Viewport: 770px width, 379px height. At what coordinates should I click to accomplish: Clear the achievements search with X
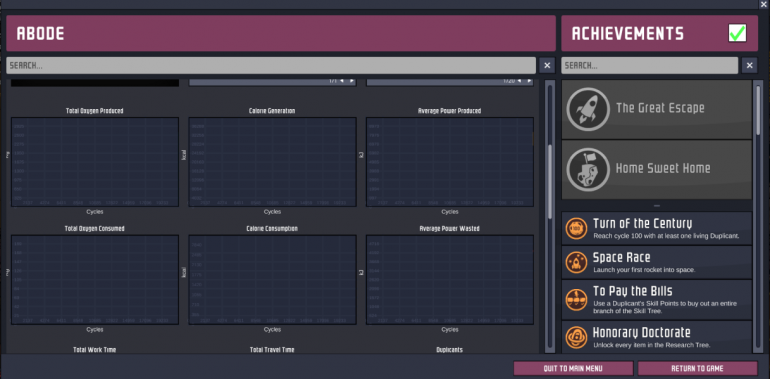pos(749,65)
